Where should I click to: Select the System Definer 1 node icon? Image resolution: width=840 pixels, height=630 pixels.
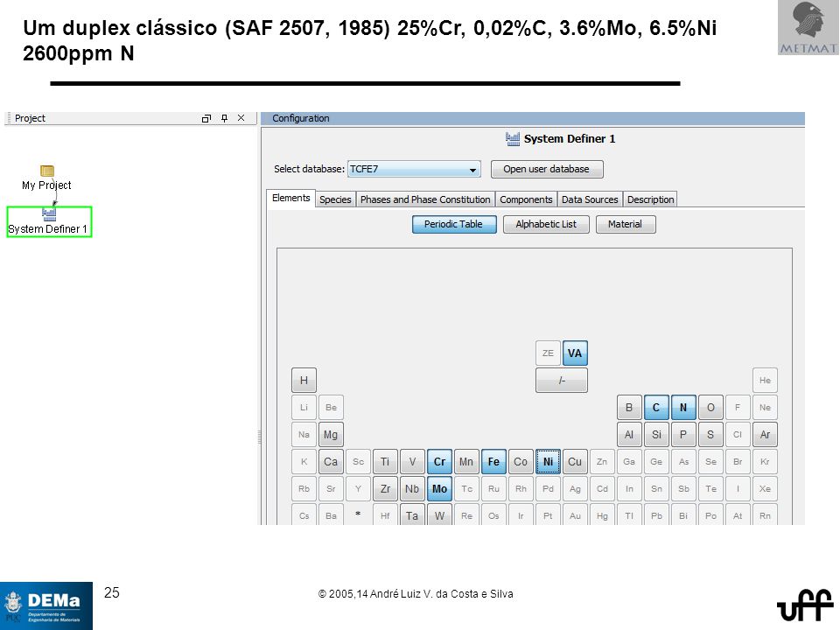tap(49, 215)
